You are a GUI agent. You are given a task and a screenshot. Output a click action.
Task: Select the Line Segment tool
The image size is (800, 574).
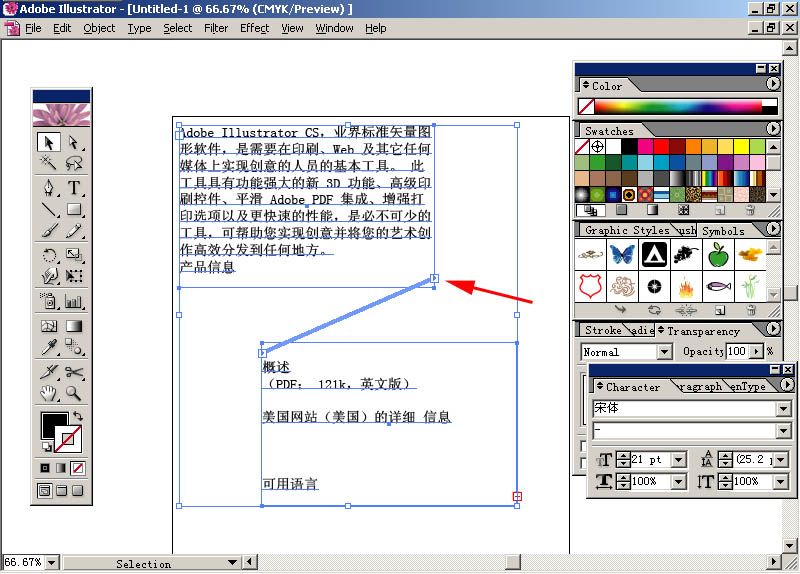tap(49, 209)
